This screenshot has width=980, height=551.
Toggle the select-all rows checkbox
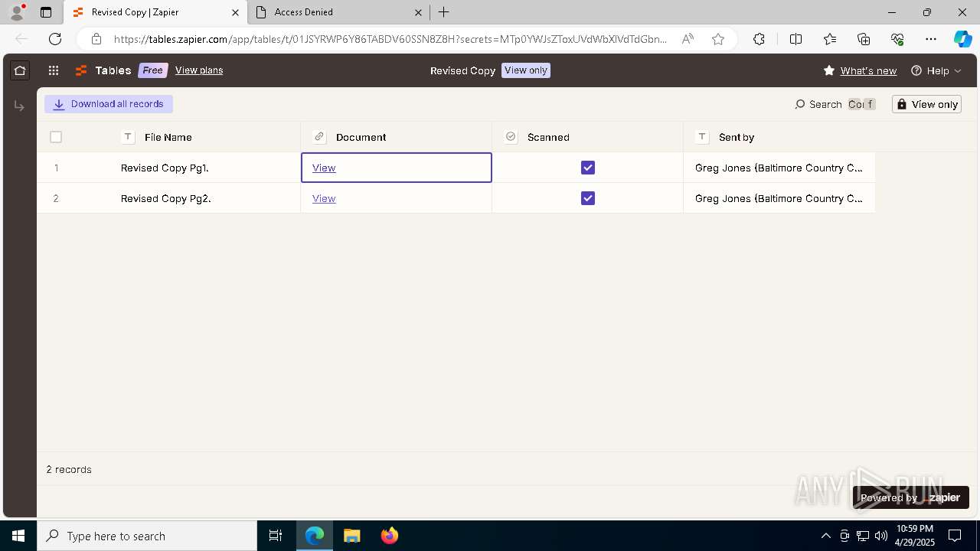(56, 137)
